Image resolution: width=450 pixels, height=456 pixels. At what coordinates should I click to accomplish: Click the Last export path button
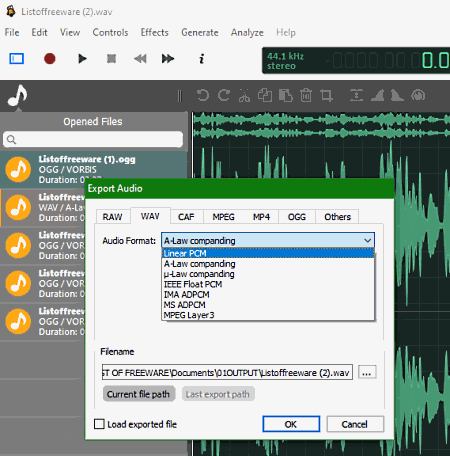pos(218,394)
